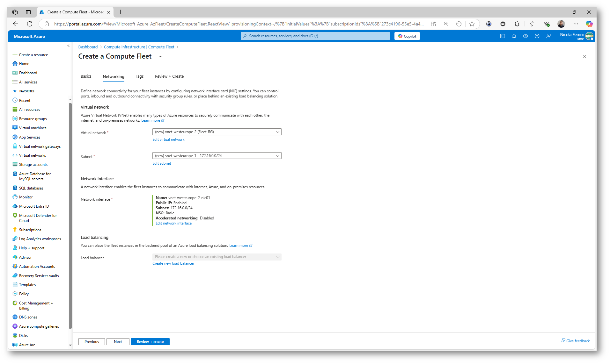Image resolution: width=610 pixels, height=364 pixels.
Task: Click the feedback icon in Azure header
Action: click(x=548, y=36)
